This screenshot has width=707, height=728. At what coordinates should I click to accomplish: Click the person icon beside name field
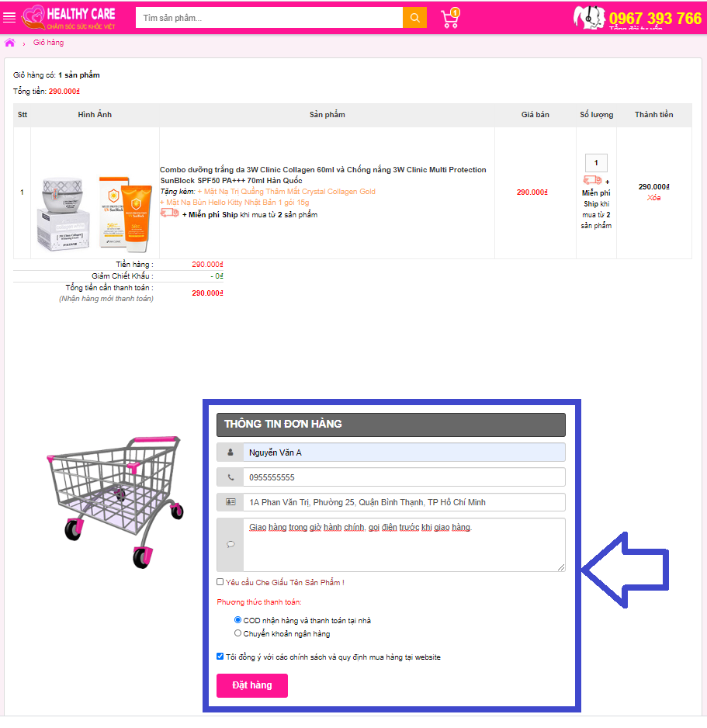(230, 452)
